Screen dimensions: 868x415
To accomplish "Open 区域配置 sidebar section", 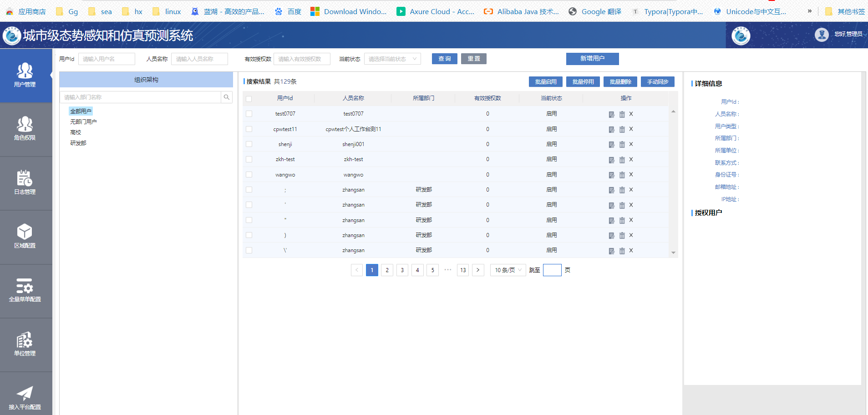I will pos(25,237).
